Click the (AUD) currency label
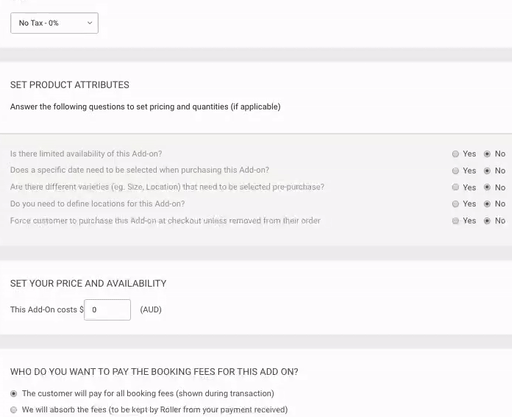The image size is (512, 417). 151,310
